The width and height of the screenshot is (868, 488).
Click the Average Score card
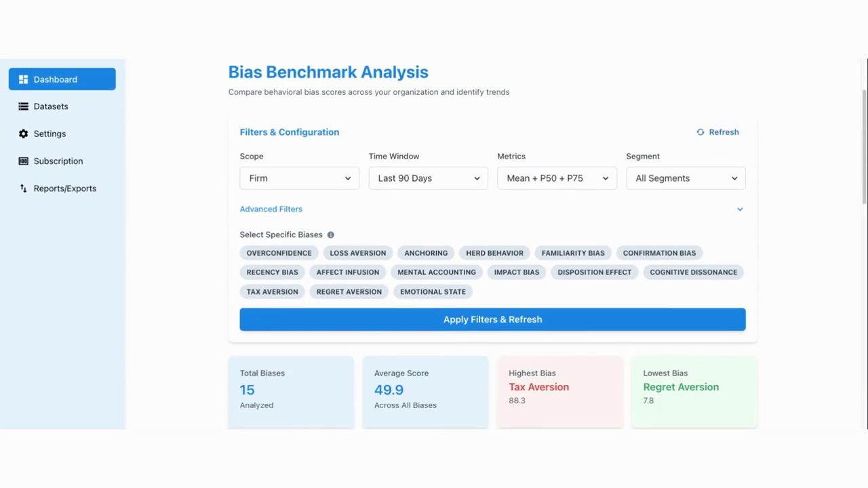[425, 392]
